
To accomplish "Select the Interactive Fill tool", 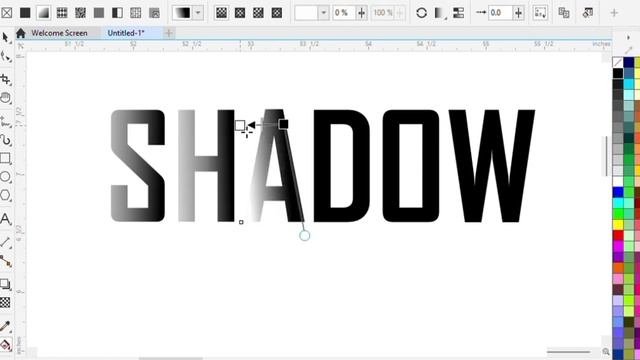I will [6, 345].
